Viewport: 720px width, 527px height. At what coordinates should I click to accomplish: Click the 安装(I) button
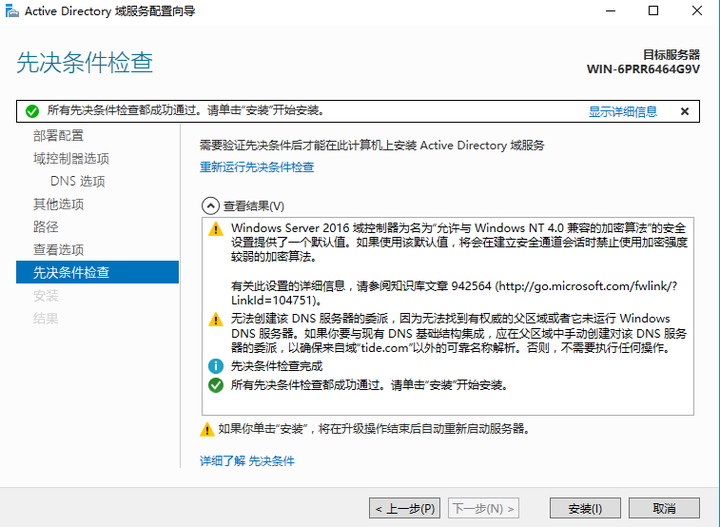click(585, 508)
